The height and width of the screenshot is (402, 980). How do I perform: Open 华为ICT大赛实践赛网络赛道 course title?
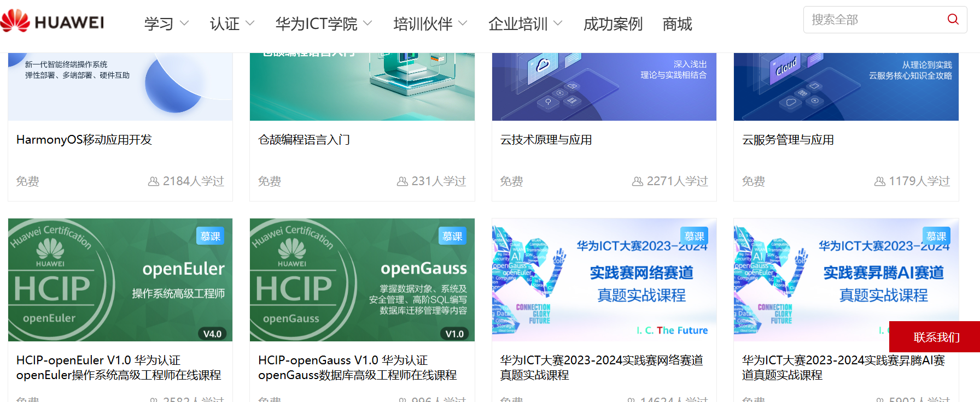point(602,368)
